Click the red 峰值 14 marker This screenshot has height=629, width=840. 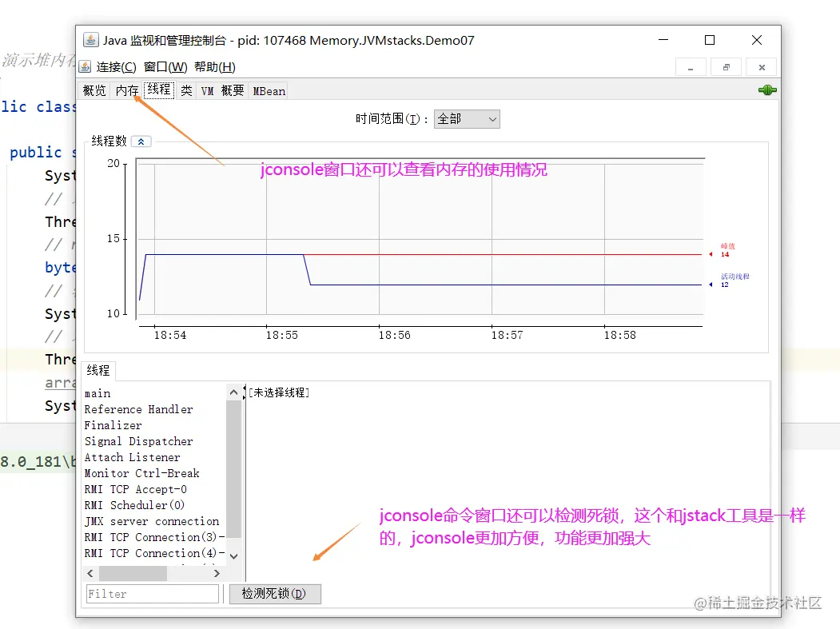tap(724, 251)
